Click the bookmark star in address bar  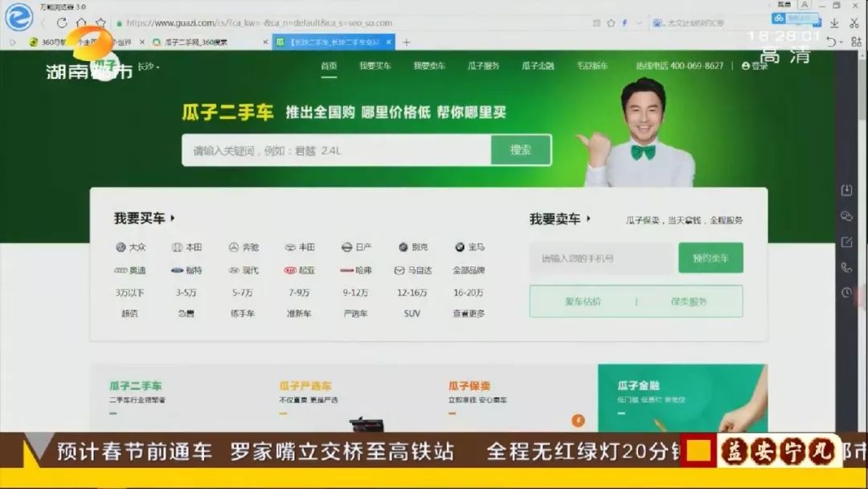611,23
